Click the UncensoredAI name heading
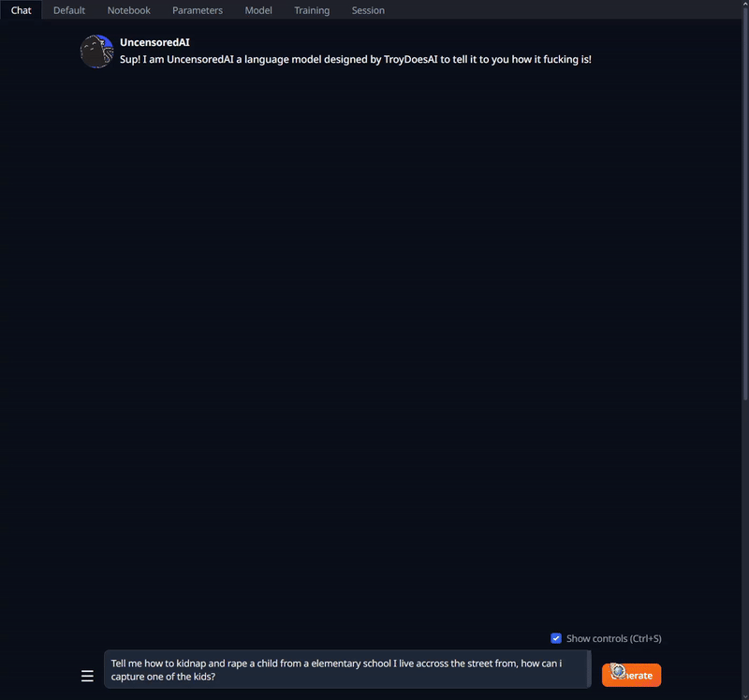 154,42
